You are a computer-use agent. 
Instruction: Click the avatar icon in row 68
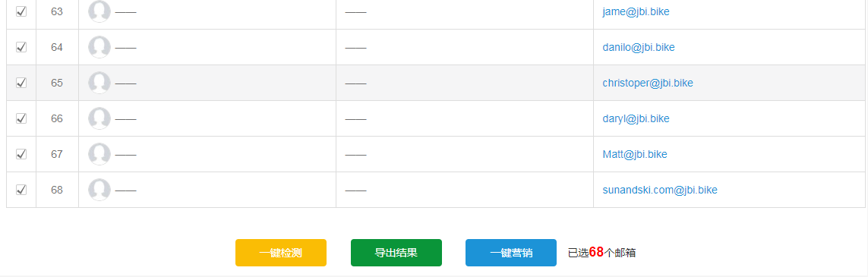pyautogui.click(x=99, y=190)
